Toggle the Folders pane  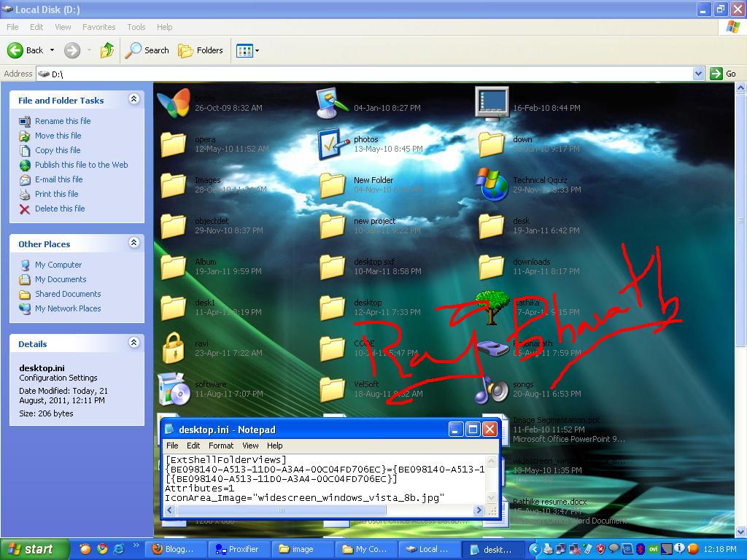tap(200, 50)
